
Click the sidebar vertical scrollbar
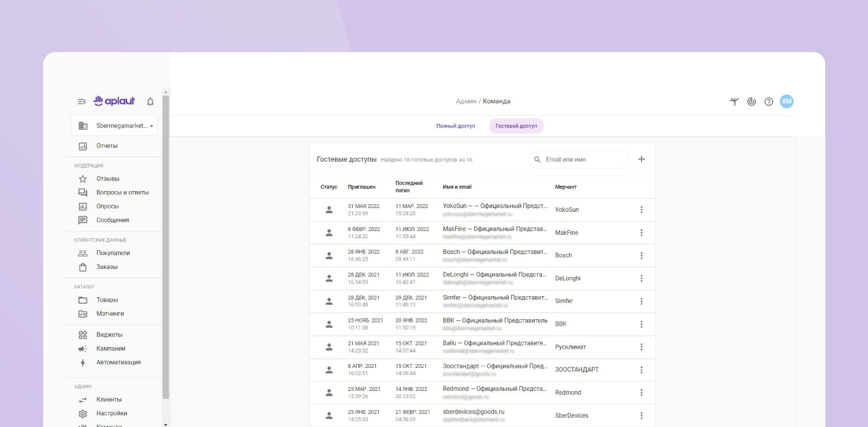click(165, 246)
